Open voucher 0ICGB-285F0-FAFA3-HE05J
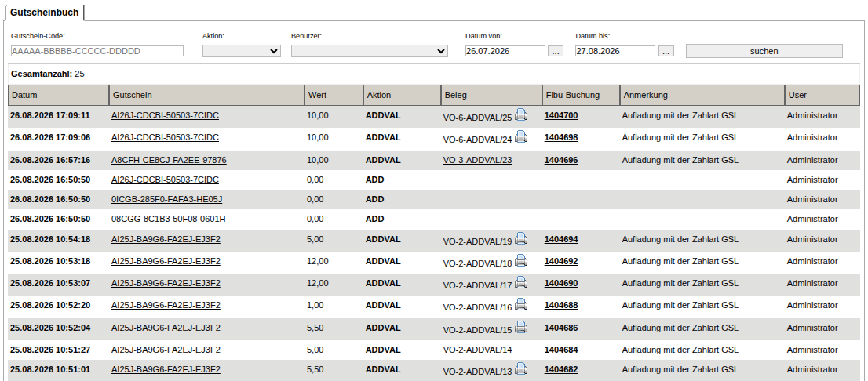 (166, 199)
